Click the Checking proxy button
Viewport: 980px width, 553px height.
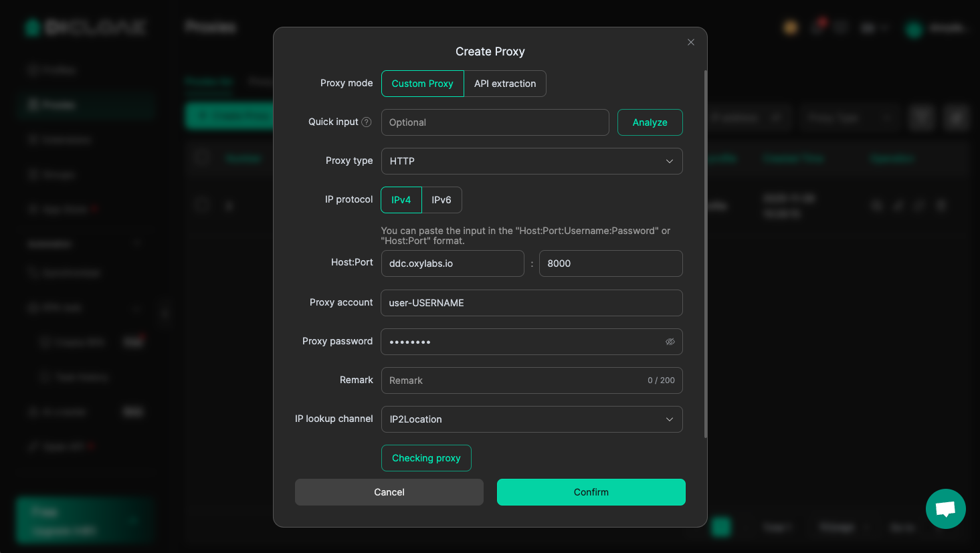426,458
